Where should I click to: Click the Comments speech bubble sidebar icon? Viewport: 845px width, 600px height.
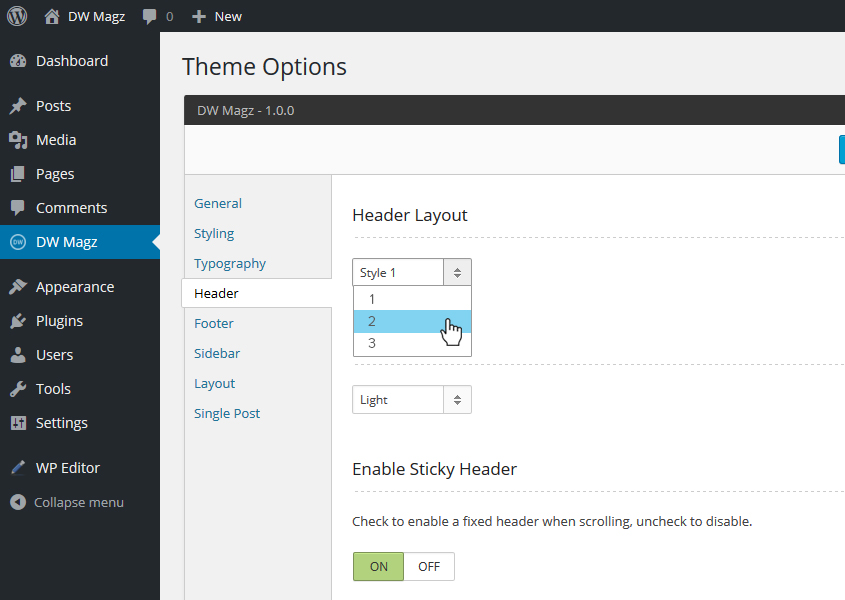18,208
